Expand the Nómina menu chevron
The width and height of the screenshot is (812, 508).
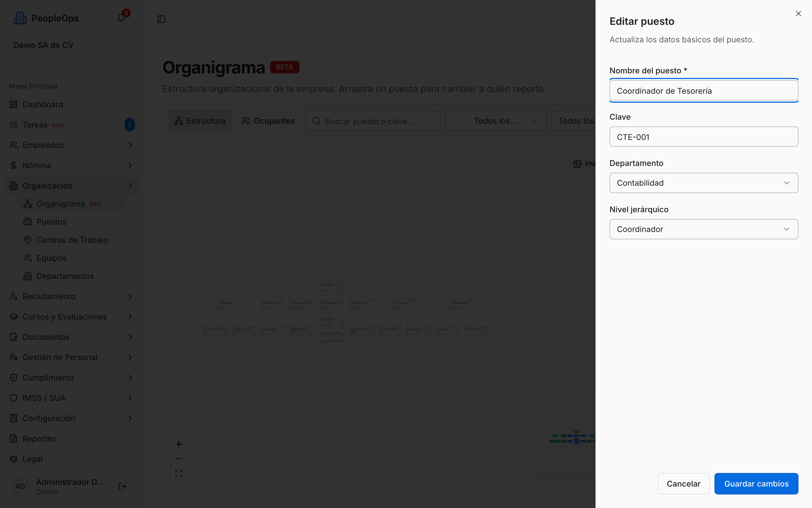[x=130, y=165]
